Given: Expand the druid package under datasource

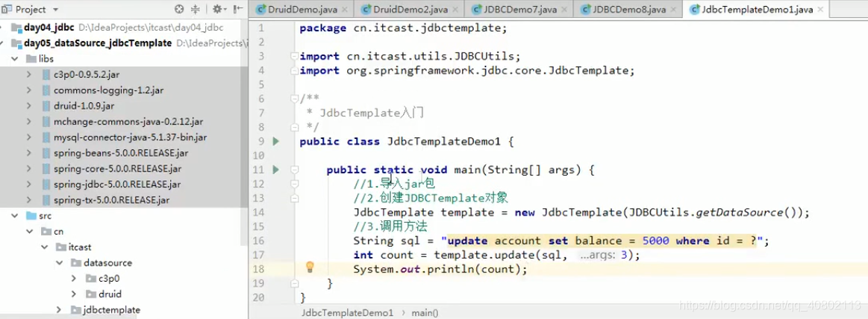Looking at the screenshot, I should click(x=74, y=294).
